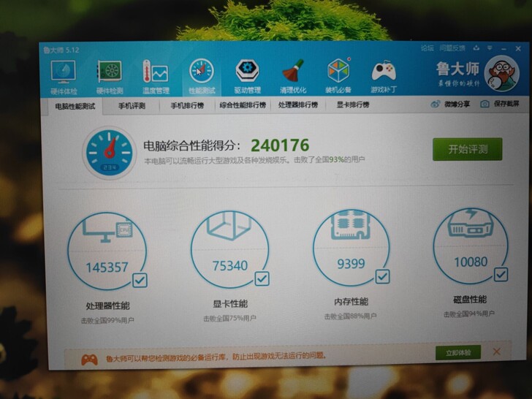Click the memory chip circle icon
532x399 pixels.
[351, 224]
